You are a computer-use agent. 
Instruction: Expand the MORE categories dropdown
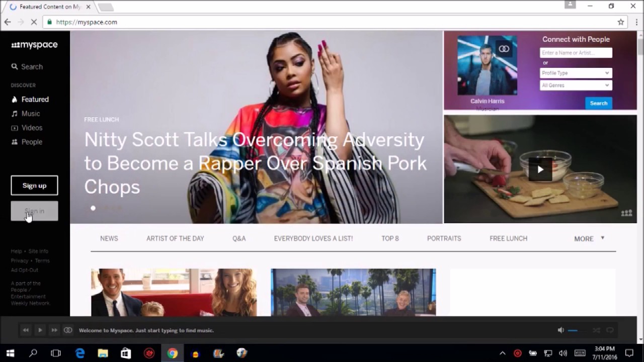(x=589, y=239)
